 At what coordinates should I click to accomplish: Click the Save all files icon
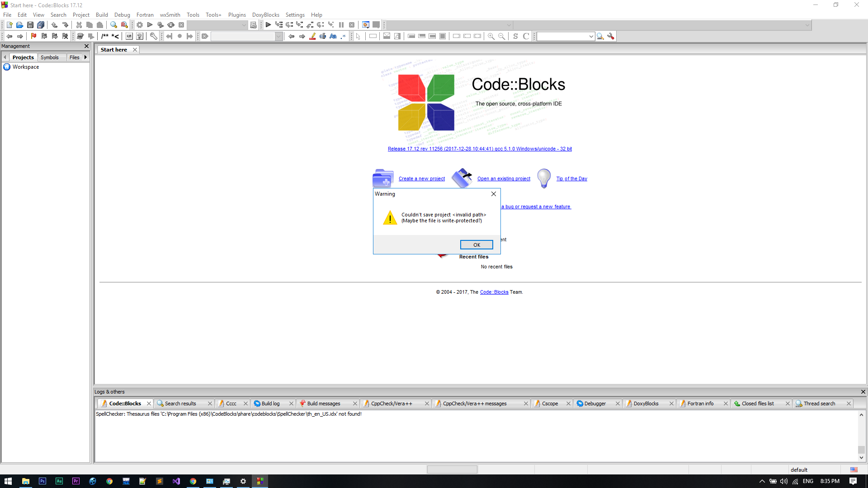(41, 25)
